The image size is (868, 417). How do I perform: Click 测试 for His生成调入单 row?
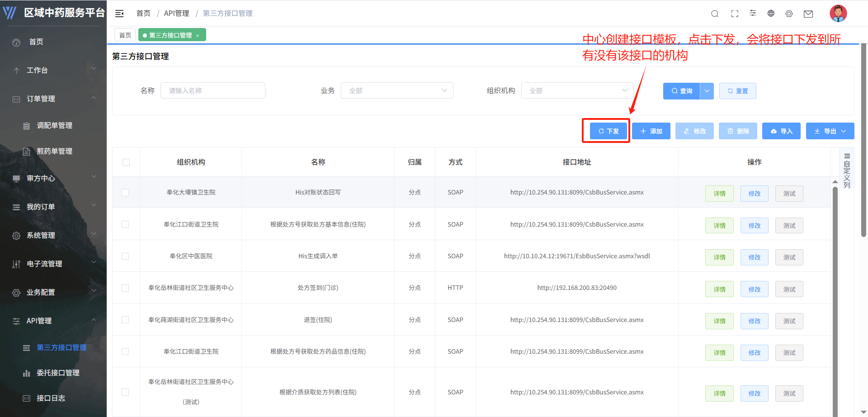pos(789,257)
